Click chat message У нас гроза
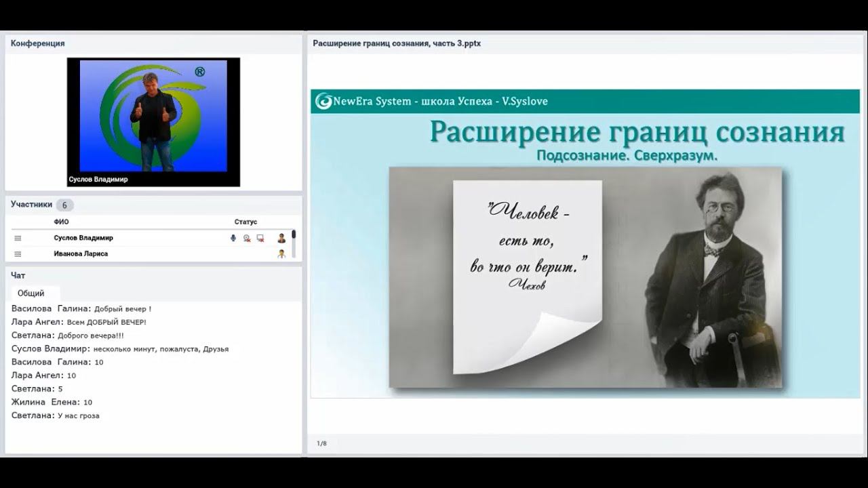This screenshot has width=868, height=488. pyautogui.click(x=79, y=415)
